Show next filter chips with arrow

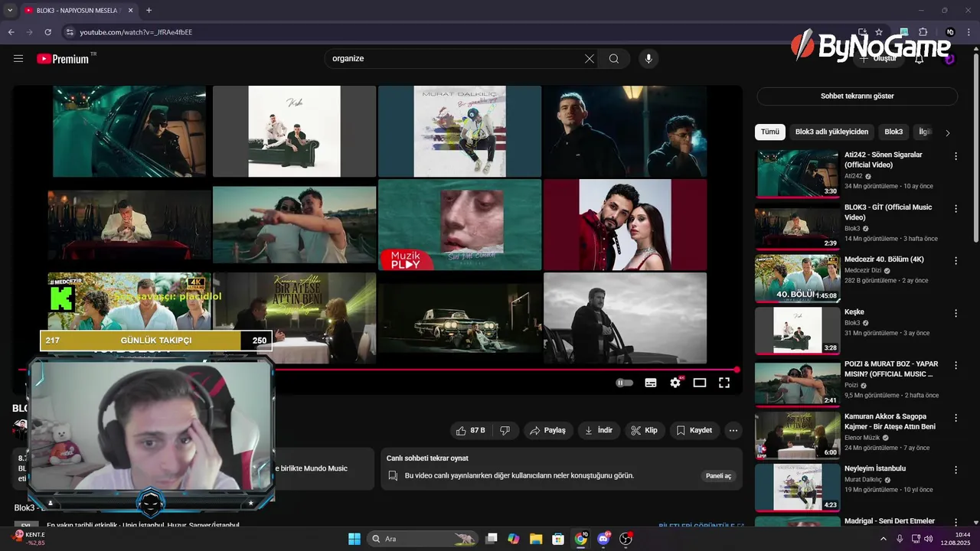point(948,132)
